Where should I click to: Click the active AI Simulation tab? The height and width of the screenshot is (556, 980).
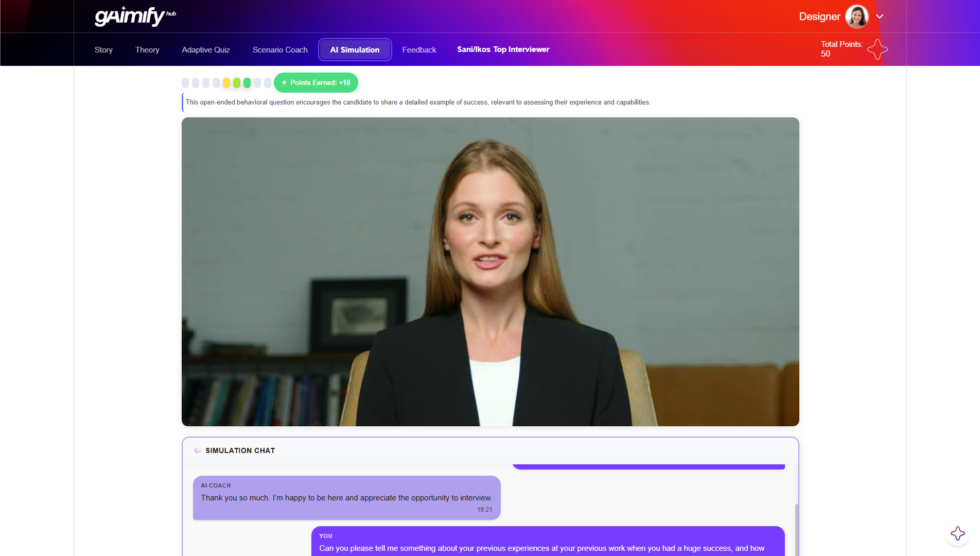(x=355, y=50)
